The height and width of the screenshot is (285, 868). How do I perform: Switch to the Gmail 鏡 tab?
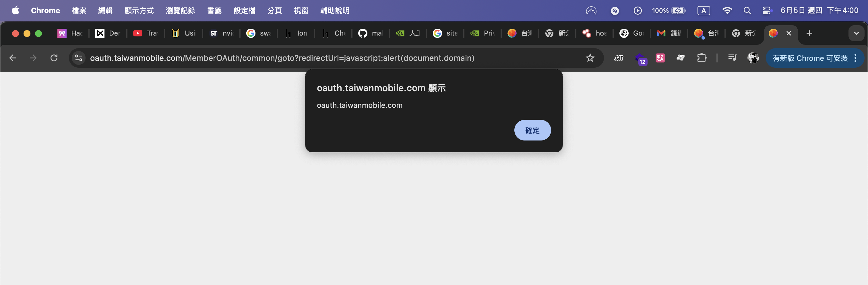(669, 33)
